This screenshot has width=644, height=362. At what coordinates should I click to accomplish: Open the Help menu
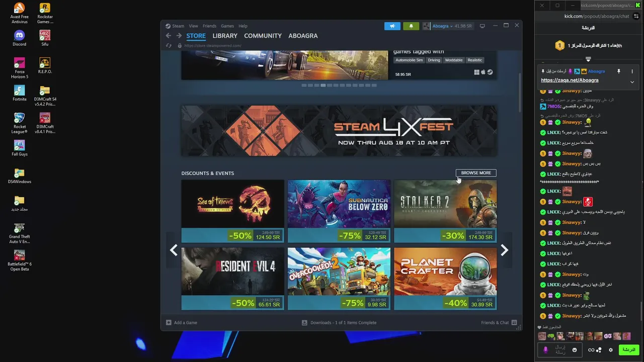tap(243, 26)
